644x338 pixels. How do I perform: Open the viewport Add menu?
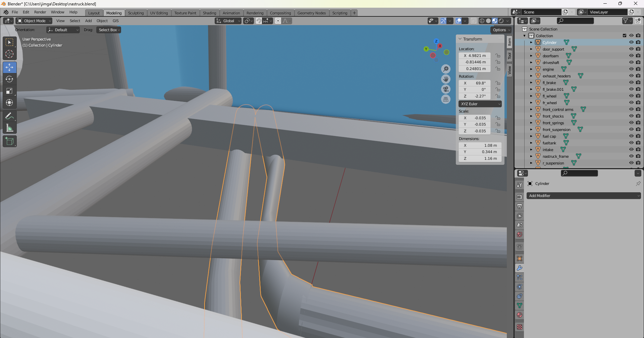coord(88,21)
